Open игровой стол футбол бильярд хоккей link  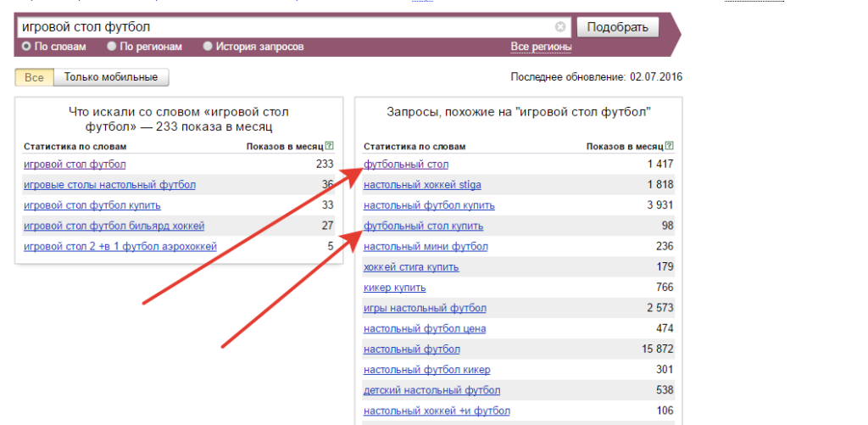[x=114, y=226]
